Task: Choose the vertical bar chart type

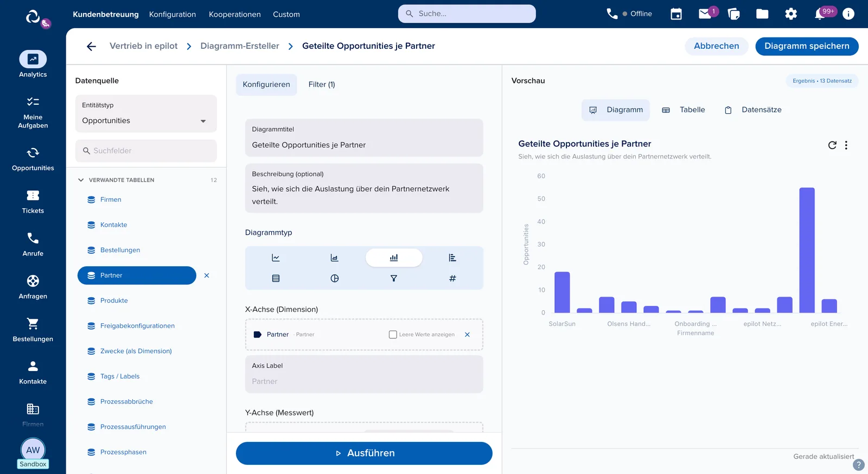Action: [x=394, y=258]
